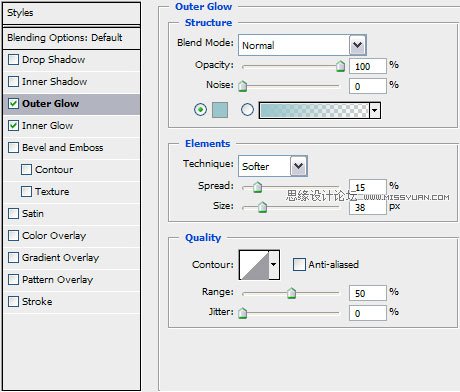Check the Gradient Overlay checkbox
460x392 pixels.
13,258
